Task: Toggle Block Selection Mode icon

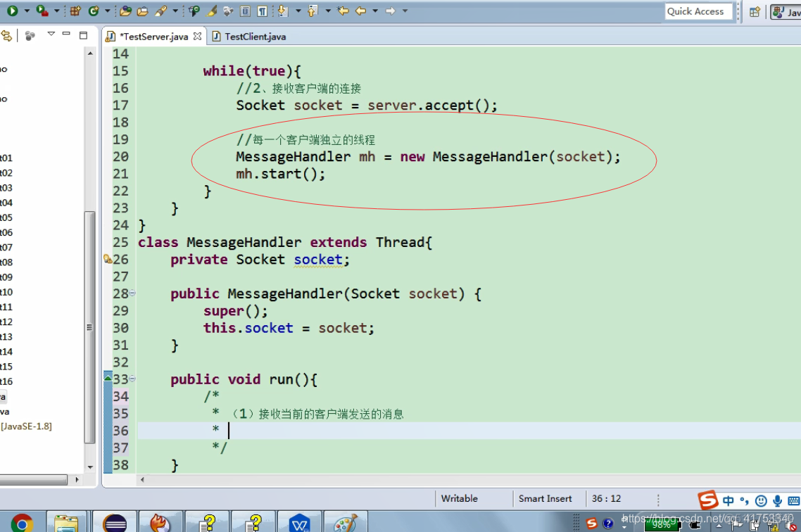Action: [245, 11]
